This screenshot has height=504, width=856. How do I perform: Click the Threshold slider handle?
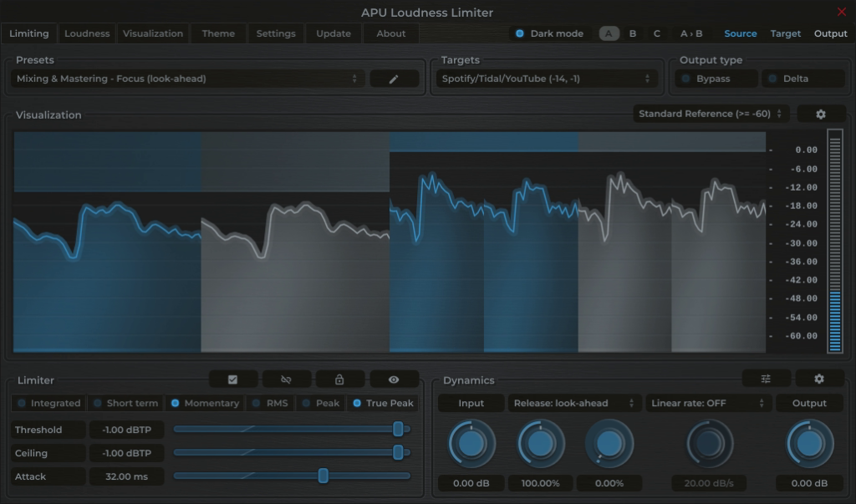[399, 429]
